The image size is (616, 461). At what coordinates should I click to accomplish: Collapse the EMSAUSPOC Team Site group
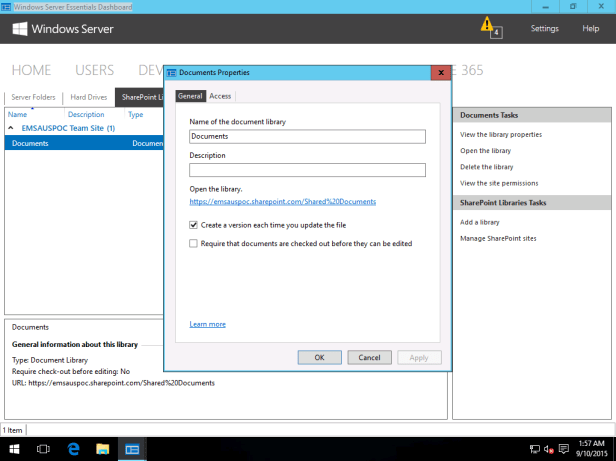(x=12, y=129)
